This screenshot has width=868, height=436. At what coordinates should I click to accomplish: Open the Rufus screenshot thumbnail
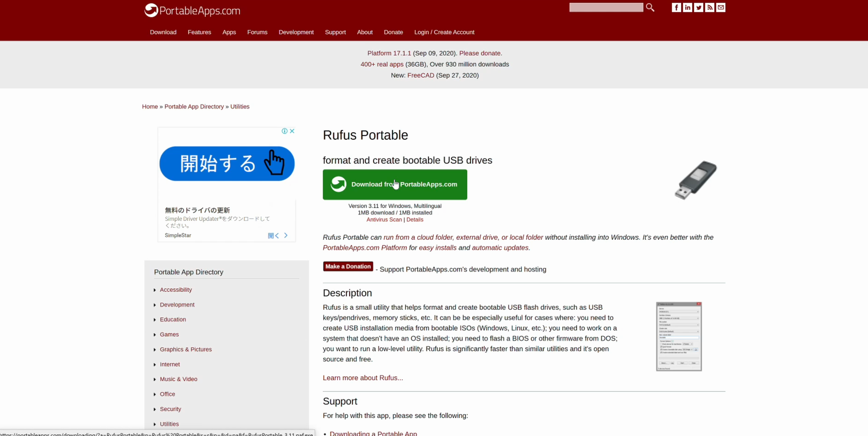click(x=679, y=336)
